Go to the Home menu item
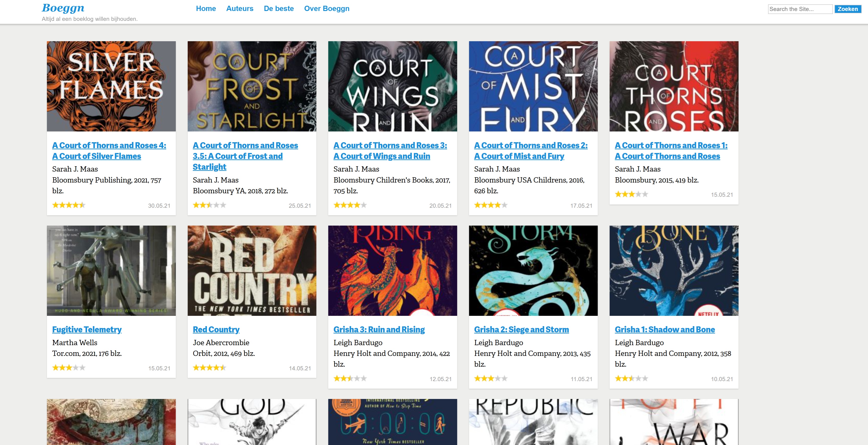868x445 pixels. click(x=206, y=8)
